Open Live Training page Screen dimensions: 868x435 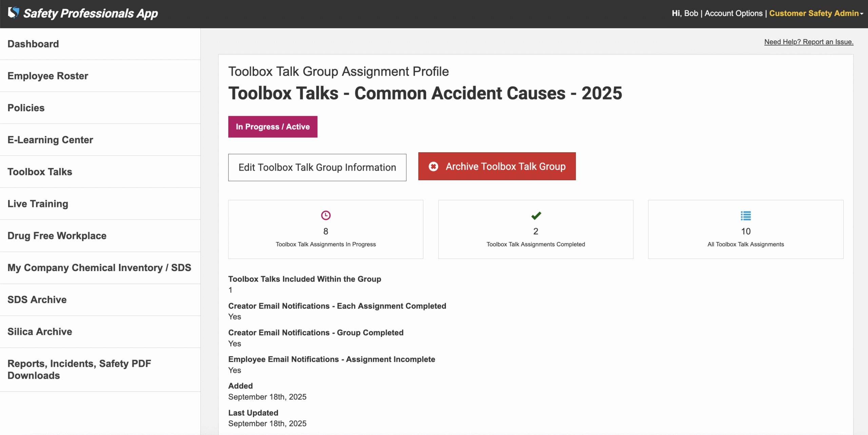coord(38,204)
